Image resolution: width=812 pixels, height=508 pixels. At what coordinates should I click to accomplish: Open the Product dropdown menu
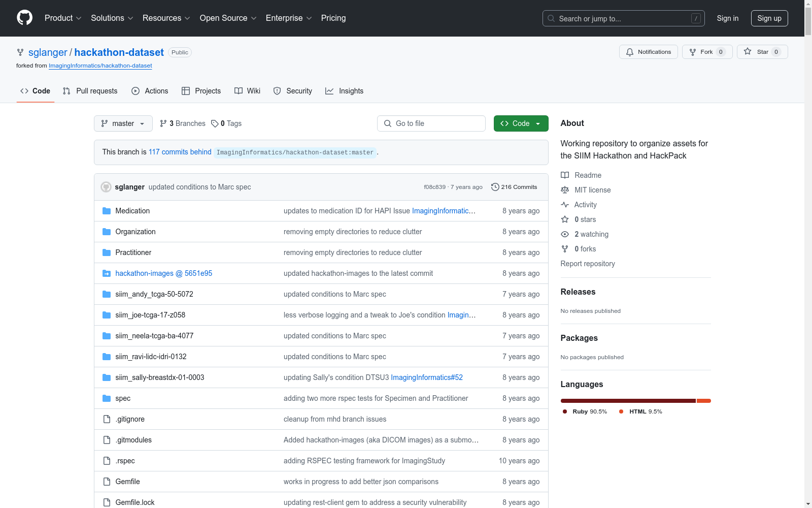(x=63, y=18)
